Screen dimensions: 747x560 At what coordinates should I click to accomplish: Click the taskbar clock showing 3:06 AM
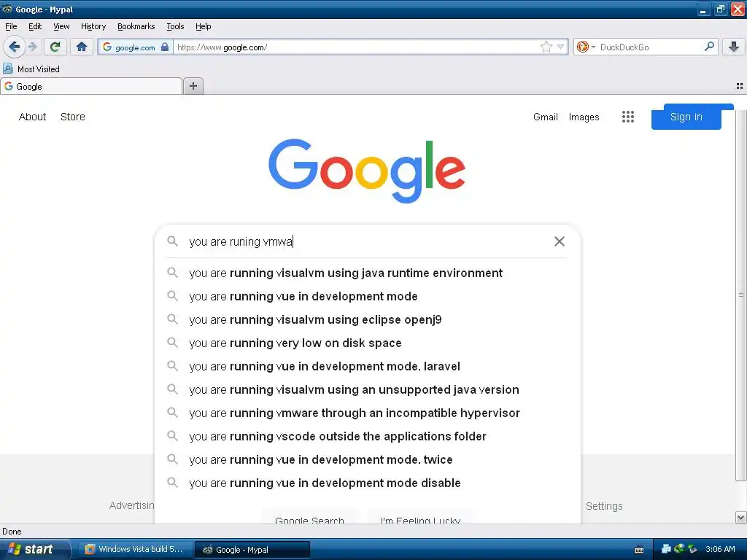720,549
